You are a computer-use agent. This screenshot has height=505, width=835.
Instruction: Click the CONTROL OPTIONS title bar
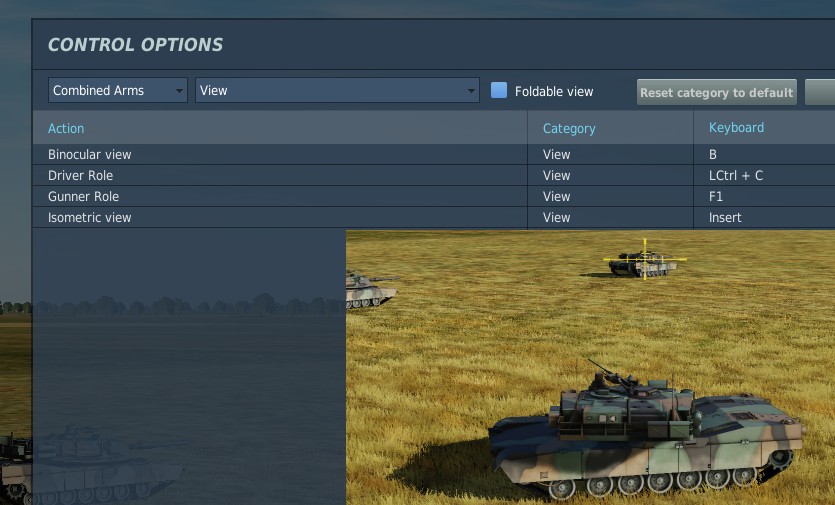click(433, 45)
